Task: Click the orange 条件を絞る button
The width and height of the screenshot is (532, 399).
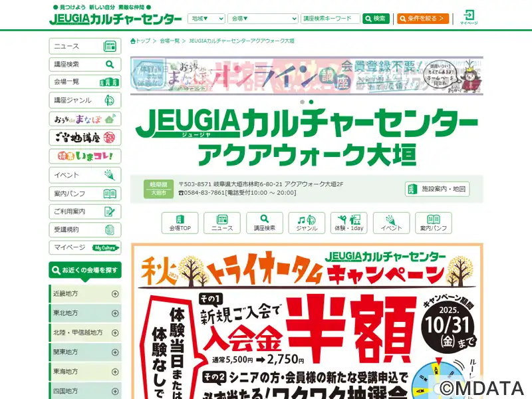Action: point(423,19)
